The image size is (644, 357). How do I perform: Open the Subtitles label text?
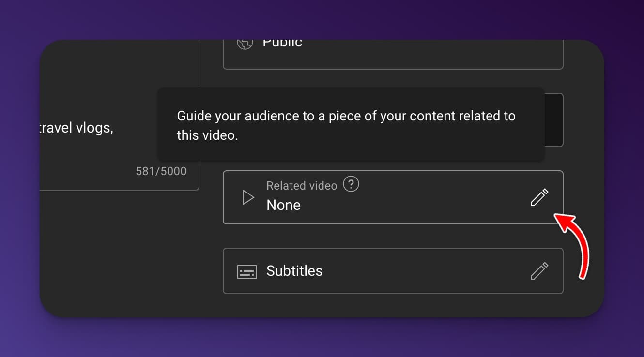pyautogui.click(x=294, y=271)
